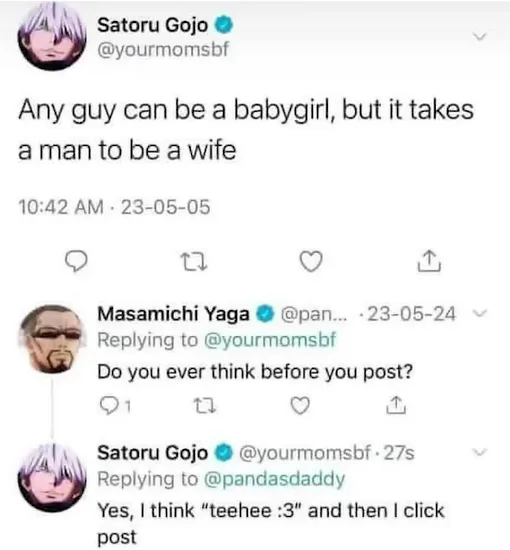Open Masamichi Yaga's profile picture

point(52,339)
